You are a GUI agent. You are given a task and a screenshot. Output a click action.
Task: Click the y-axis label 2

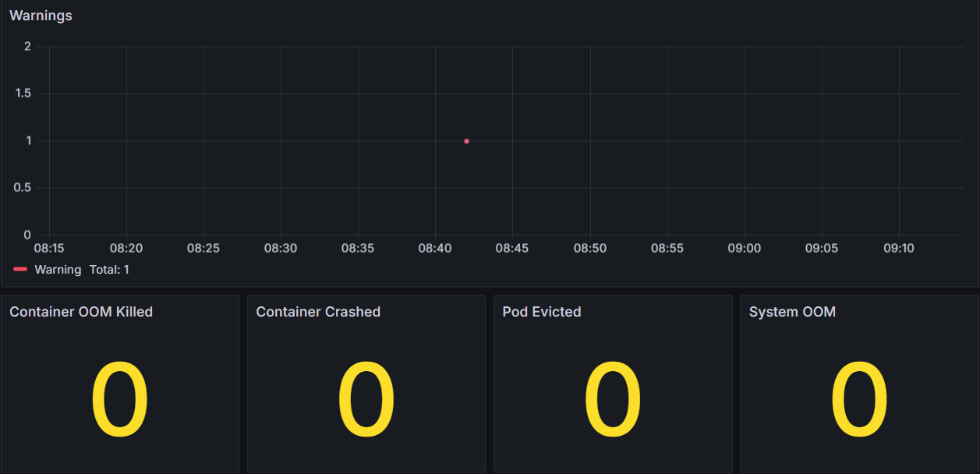(x=27, y=47)
